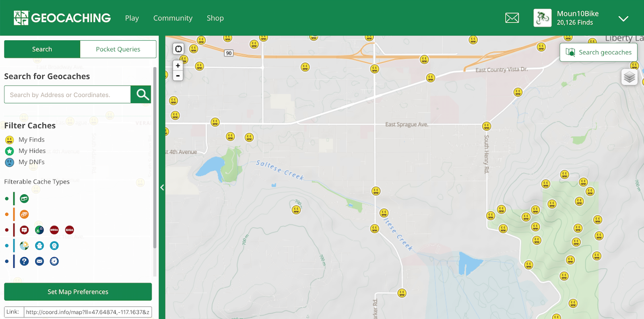The height and width of the screenshot is (319, 644).
Task: Filter by EarthCache type icon
Action: pos(24,245)
